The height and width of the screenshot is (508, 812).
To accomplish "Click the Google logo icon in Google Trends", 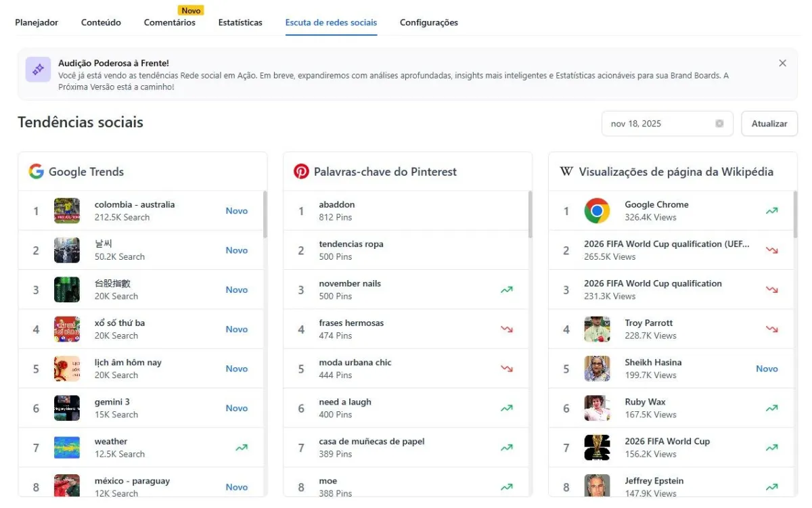I will 36,171.
